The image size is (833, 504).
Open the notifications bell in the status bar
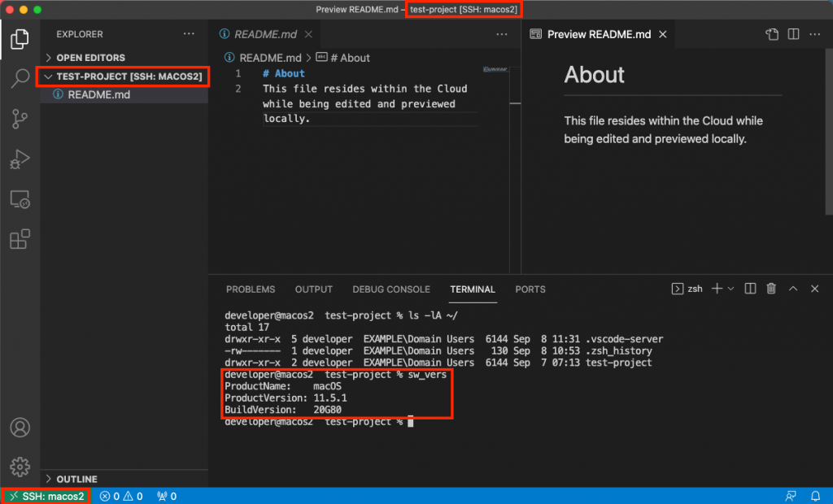point(815,496)
